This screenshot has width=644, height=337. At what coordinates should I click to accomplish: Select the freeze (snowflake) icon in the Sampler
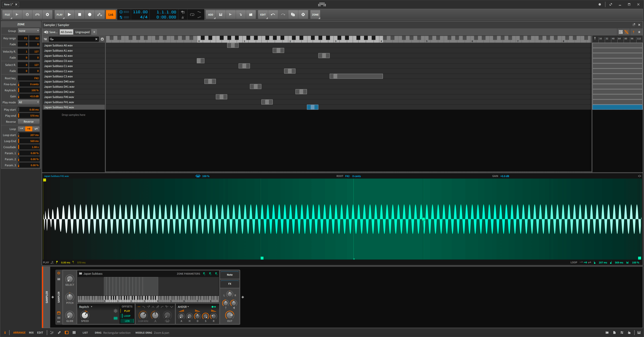[115, 311]
